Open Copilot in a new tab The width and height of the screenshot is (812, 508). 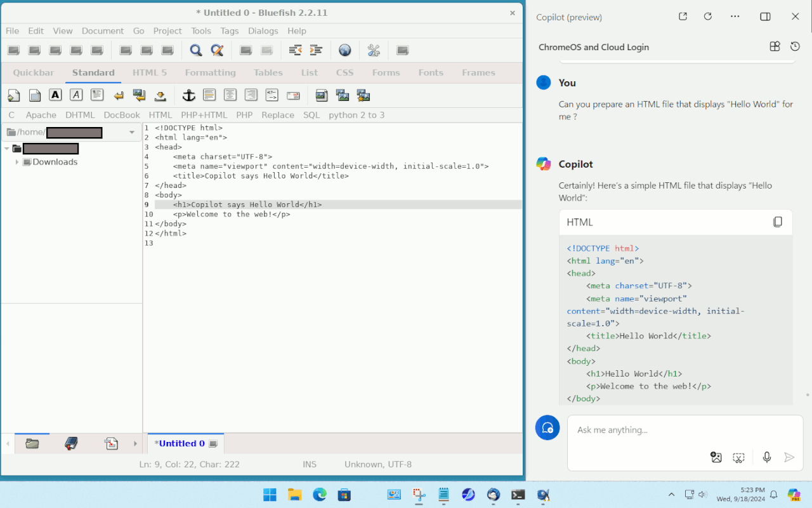(683, 17)
